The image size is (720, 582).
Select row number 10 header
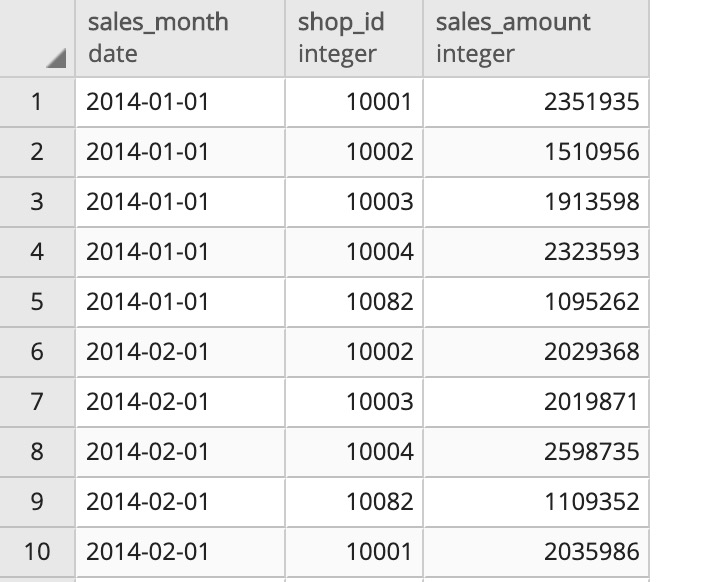[x=37, y=552]
